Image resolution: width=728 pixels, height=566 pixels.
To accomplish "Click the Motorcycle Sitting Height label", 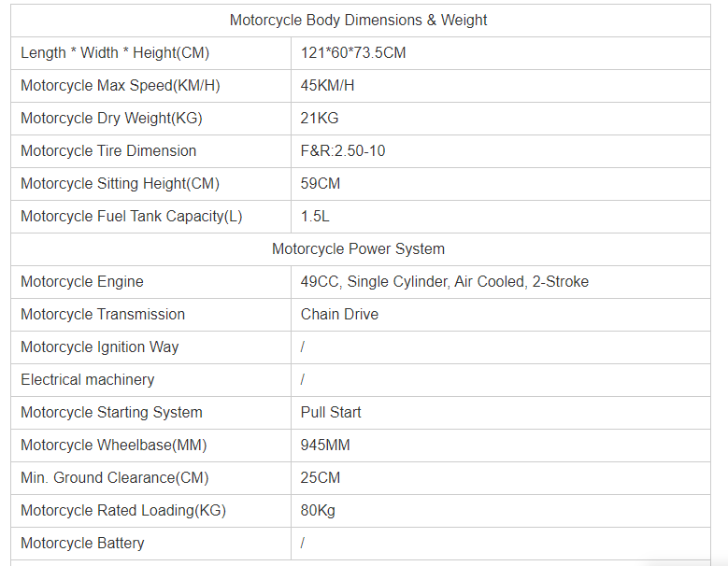I will 120,183.
